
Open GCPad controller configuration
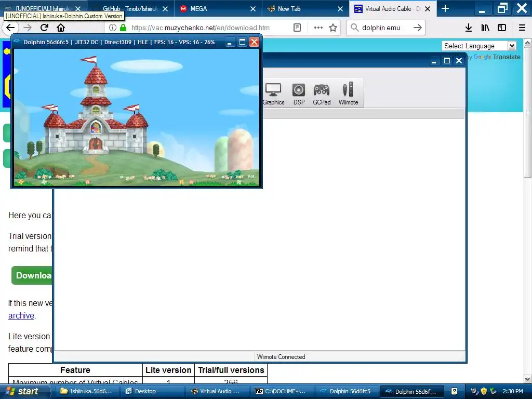[321, 94]
